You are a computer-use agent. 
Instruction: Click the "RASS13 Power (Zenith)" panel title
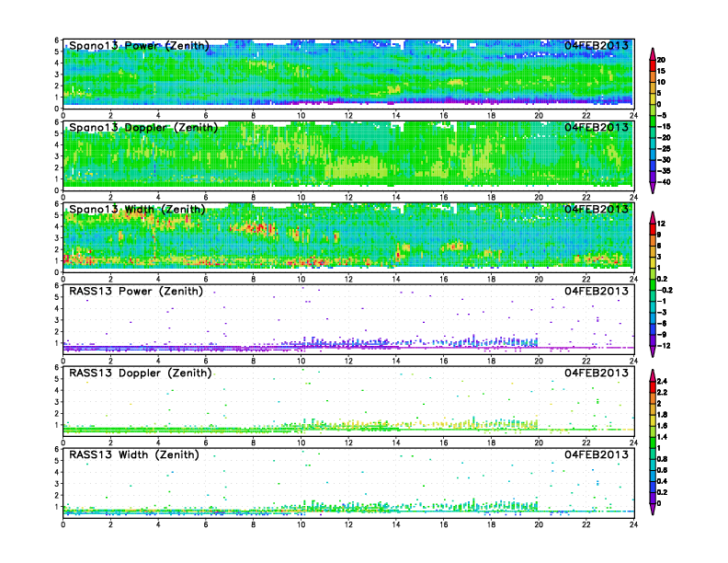[x=136, y=292]
